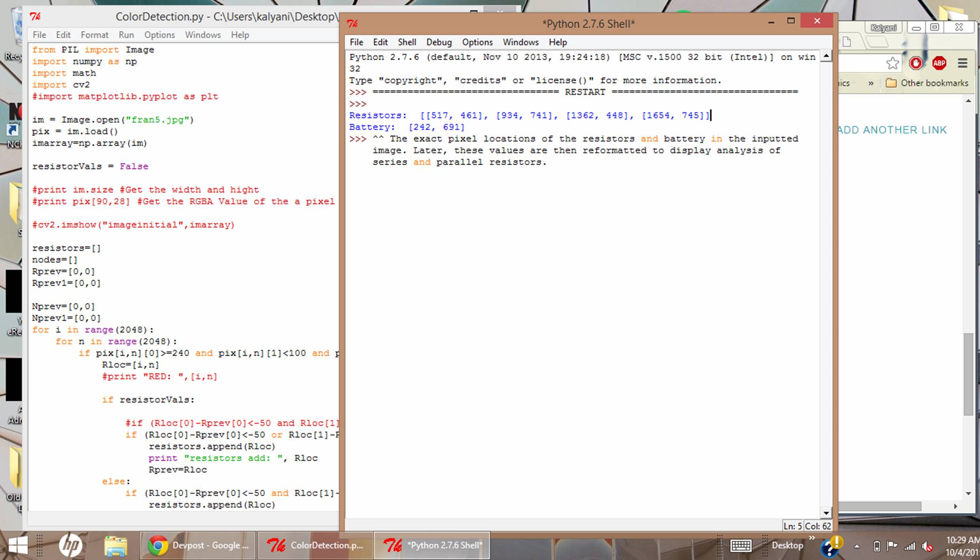Click the Kalyani profile button in Chrome
This screenshot has width=980, height=560.
[883, 28]
